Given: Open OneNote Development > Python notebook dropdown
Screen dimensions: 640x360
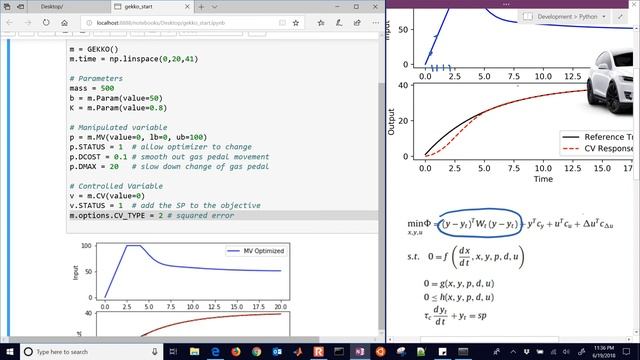Looking at the screenshot, I should [566, 16].
